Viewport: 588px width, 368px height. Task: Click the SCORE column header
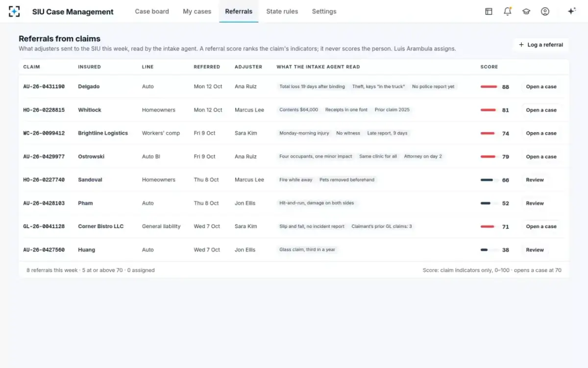coord(489,67)
